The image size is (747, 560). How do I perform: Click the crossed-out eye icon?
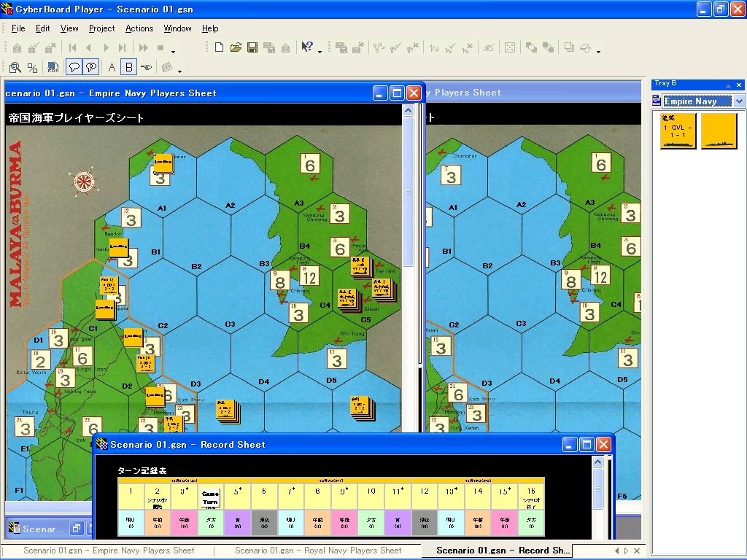[489, 47]
